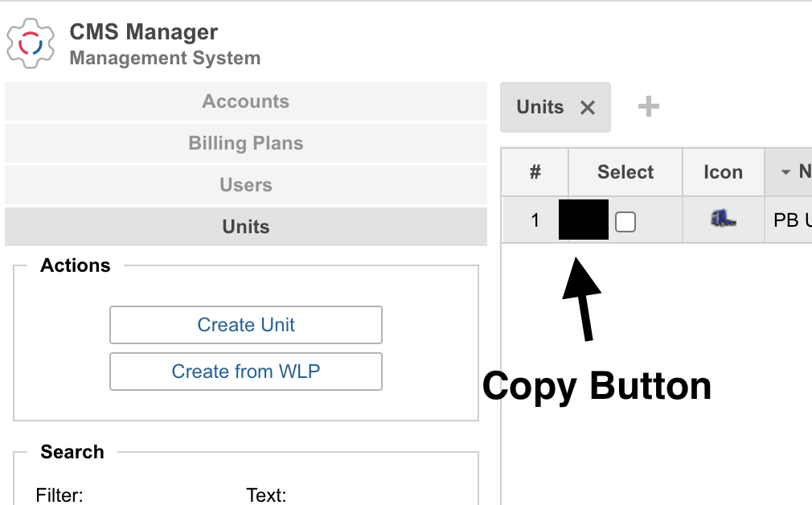Open the Accounts section in the left panel
The height and width of the screenshot is (505, 812).
click(x=245, y=101)
